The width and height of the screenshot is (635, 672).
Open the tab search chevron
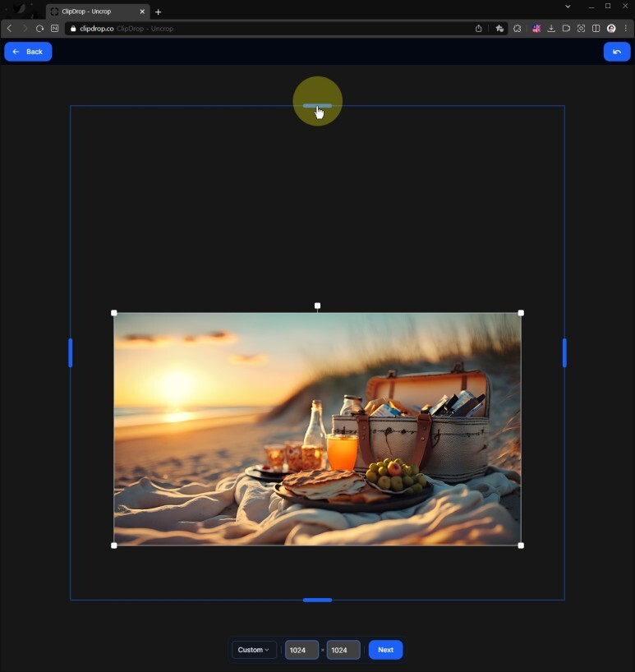(568, 6)
